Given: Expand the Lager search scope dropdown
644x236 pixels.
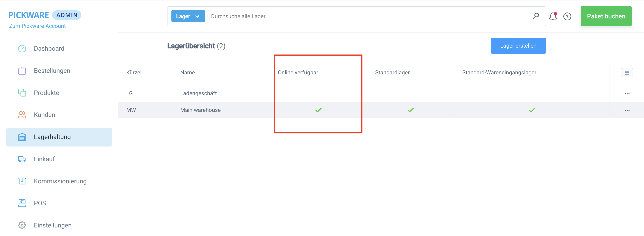Looking at the screenshot, I should [x=188, y=16].
